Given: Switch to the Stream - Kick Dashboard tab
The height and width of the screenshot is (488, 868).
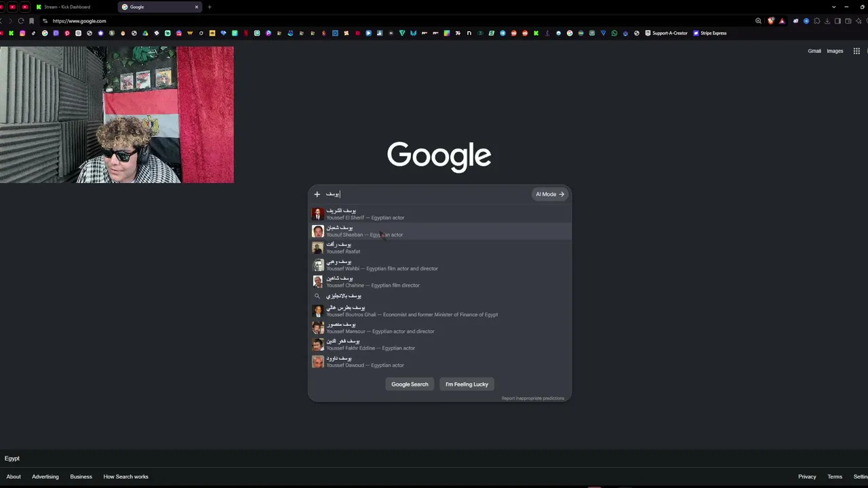Looking at the screenshot, I should [75, 7].
